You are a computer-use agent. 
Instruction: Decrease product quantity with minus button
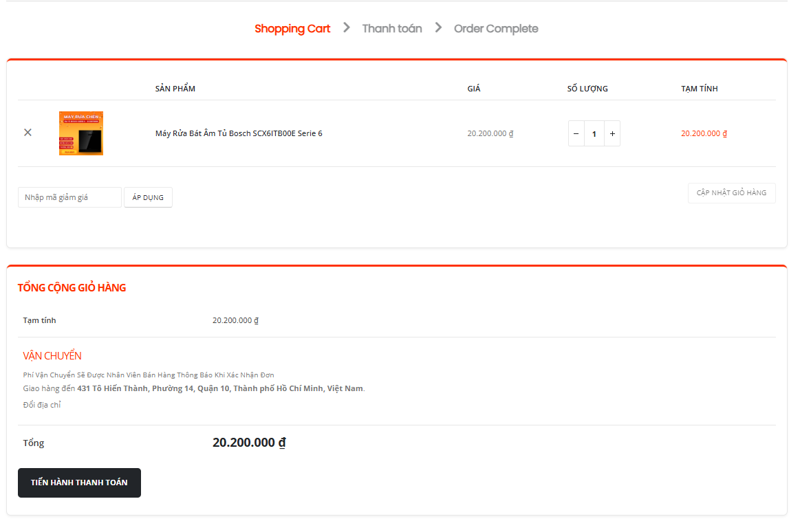(x=576, y=133)
